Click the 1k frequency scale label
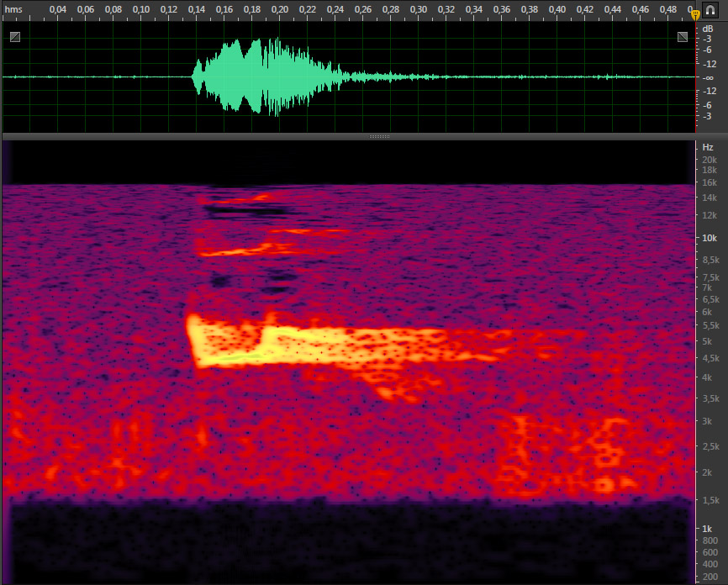The width and height of the screenshot is (728, 585). (707, 529)
